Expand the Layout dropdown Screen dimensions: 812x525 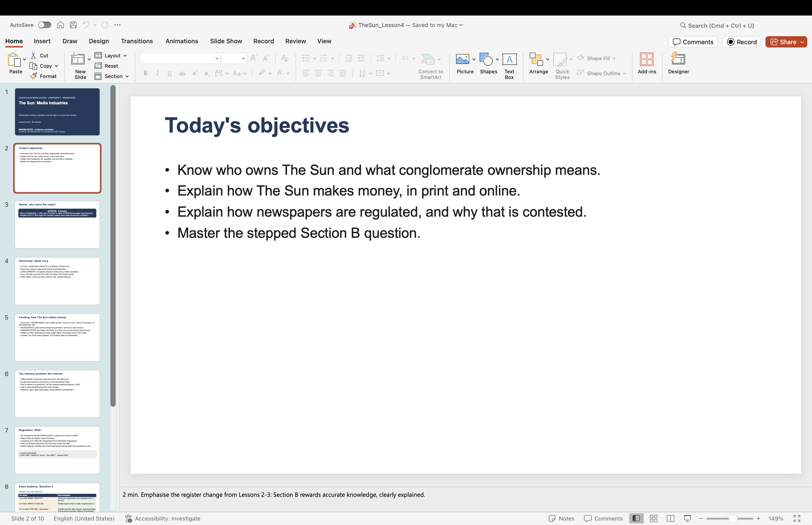[x=125, y=55]
